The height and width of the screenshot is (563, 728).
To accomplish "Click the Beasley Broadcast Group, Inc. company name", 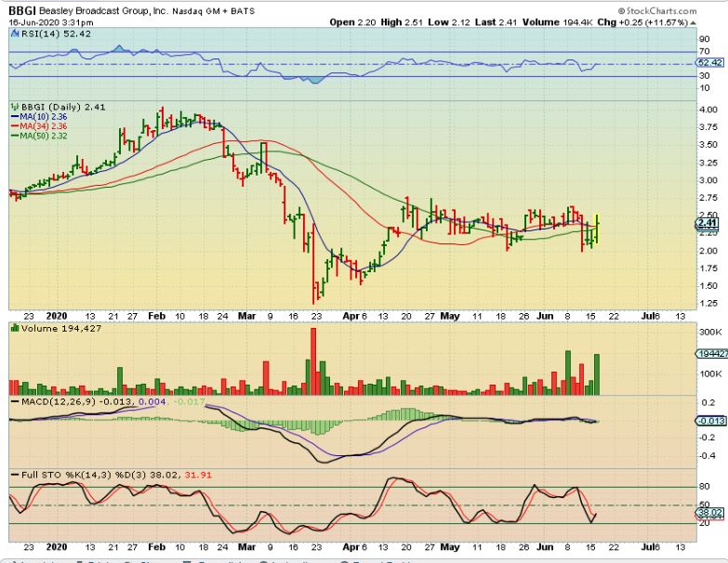I will [x=103, y=11].
